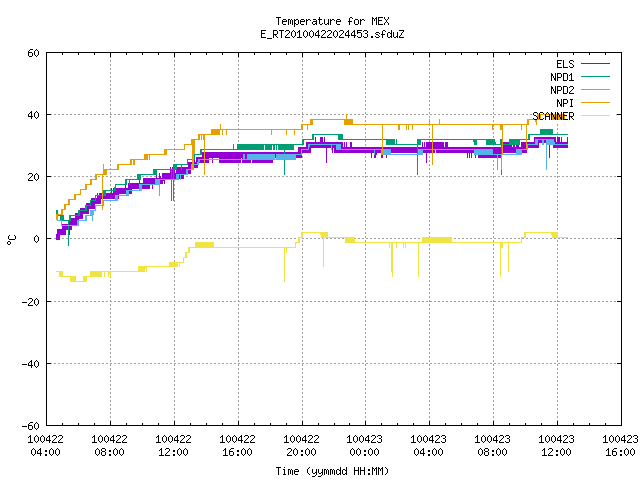
Task: Click the NPI legend label
Action: [x=565, y=103]
